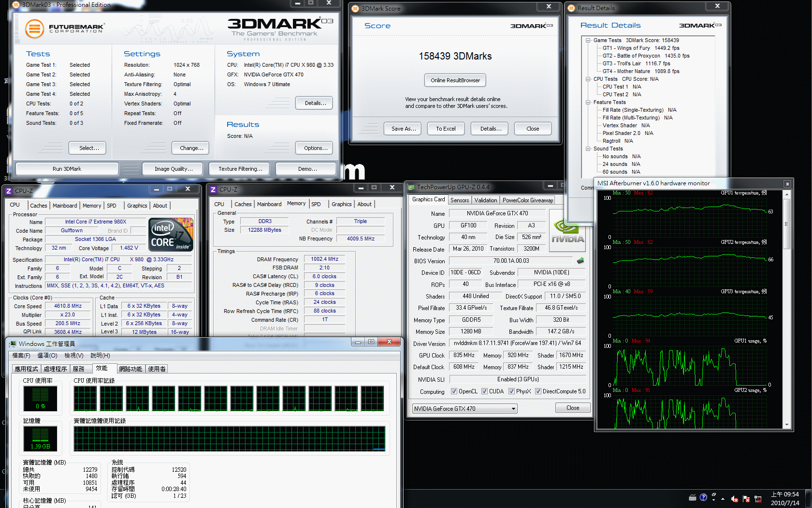Image resolution: width=812 pixels, height=508 pixels.
Task: Collapse the CPU Tests tree node
Action: tap(588, 79)
